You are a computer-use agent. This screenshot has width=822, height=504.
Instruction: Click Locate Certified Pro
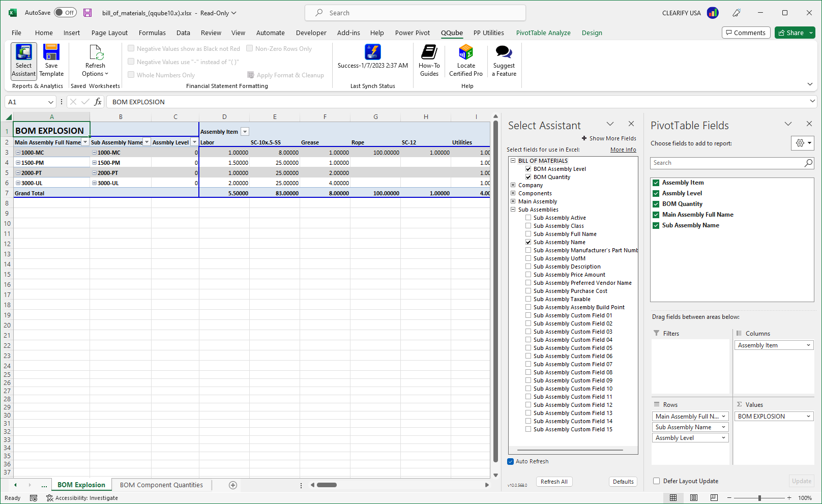pos(465,61)
